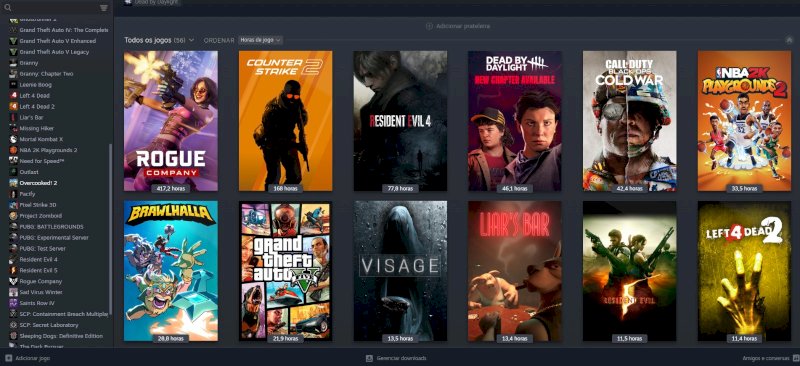800x366 pixels.
Task: Click the SCP: Secret Laboratory sidebar icon
Action: [x=13, y=325]
